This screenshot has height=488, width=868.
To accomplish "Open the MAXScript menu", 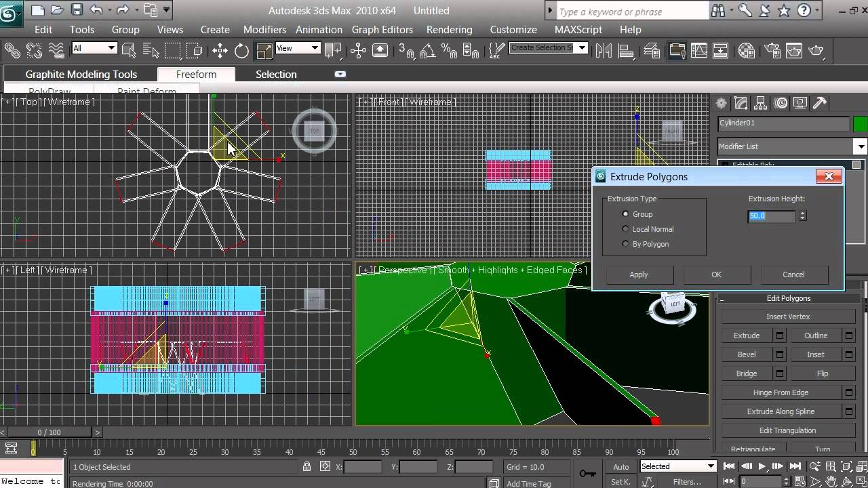I will (579, 30).
